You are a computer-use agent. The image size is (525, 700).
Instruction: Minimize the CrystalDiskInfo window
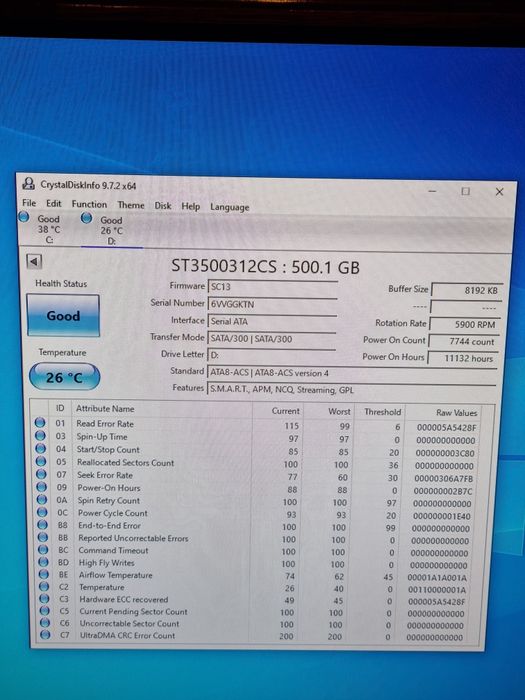pyautogui.click(x=432, y=191)
